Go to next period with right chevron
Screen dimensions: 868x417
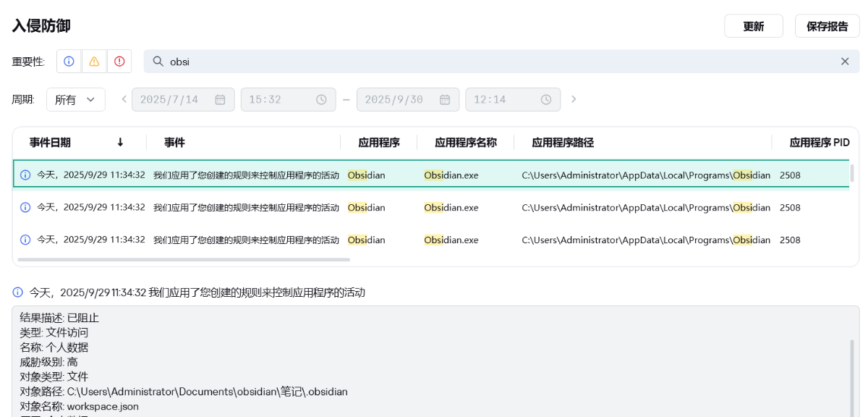coord(574,99)
